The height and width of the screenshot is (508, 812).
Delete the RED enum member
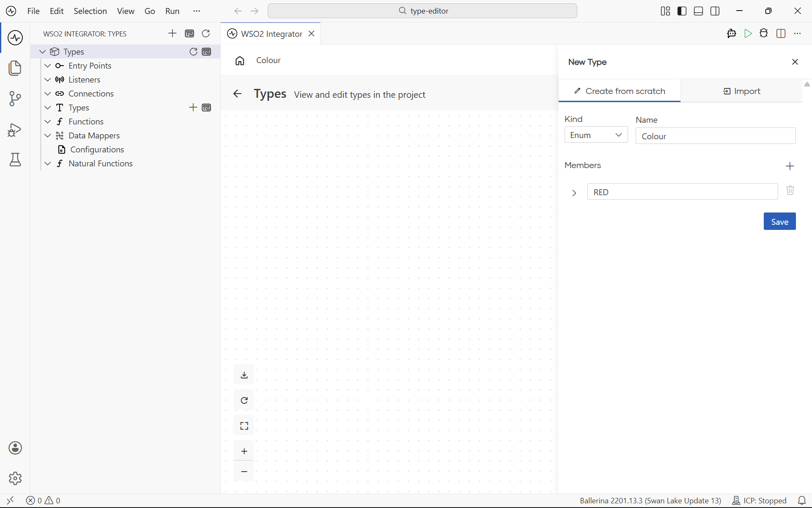(790, 190)
